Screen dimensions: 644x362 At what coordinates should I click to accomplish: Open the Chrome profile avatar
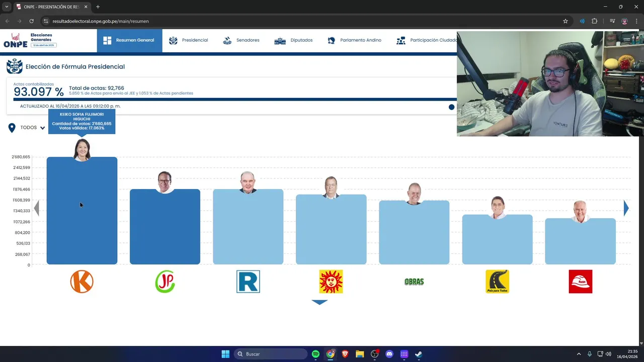click(624, 21)
